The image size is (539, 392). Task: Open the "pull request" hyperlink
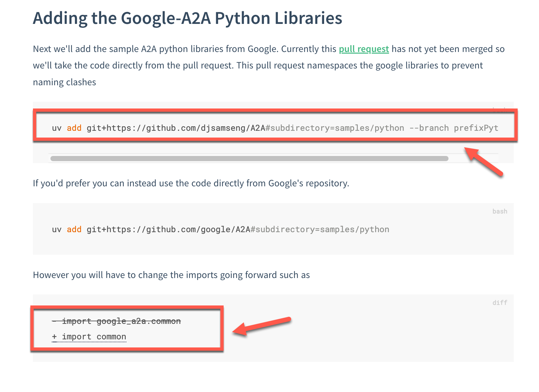(364, 49)
